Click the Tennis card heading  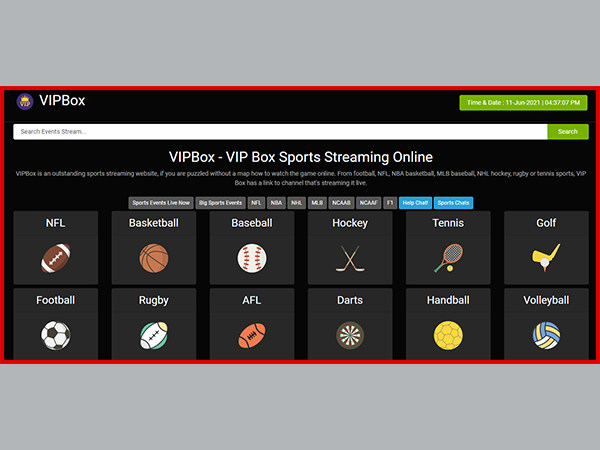pos(448,223)
